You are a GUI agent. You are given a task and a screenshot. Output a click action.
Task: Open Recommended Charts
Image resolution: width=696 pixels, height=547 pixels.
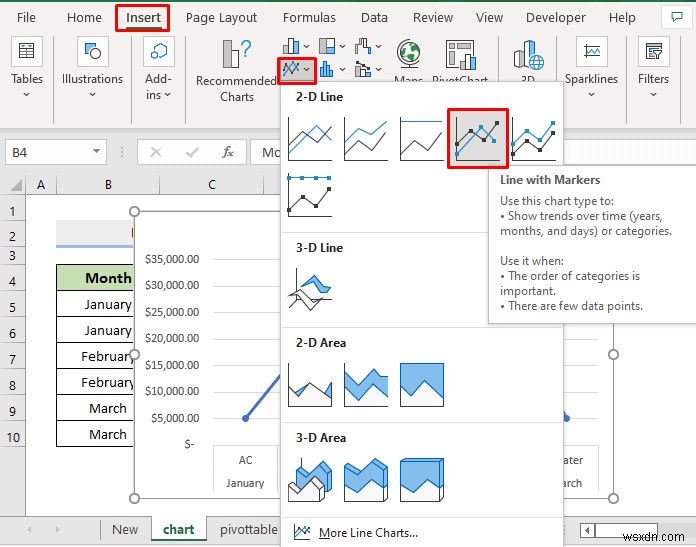coord(236,71)
